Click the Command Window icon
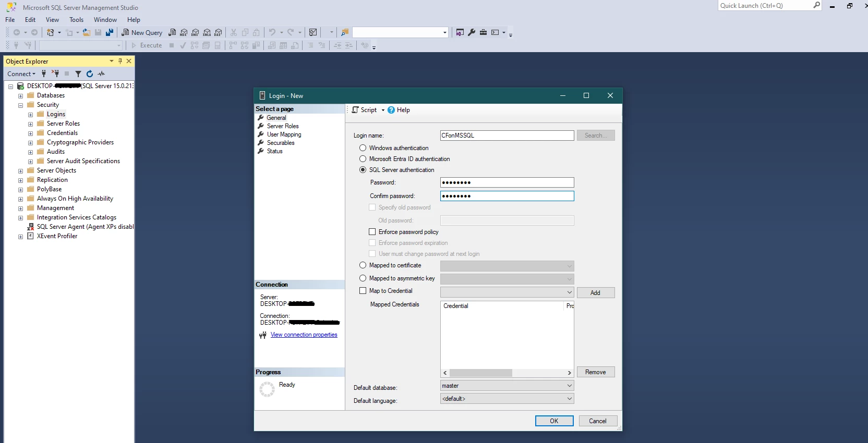Viewport: 868px width, 443px height. pos(495,32)
